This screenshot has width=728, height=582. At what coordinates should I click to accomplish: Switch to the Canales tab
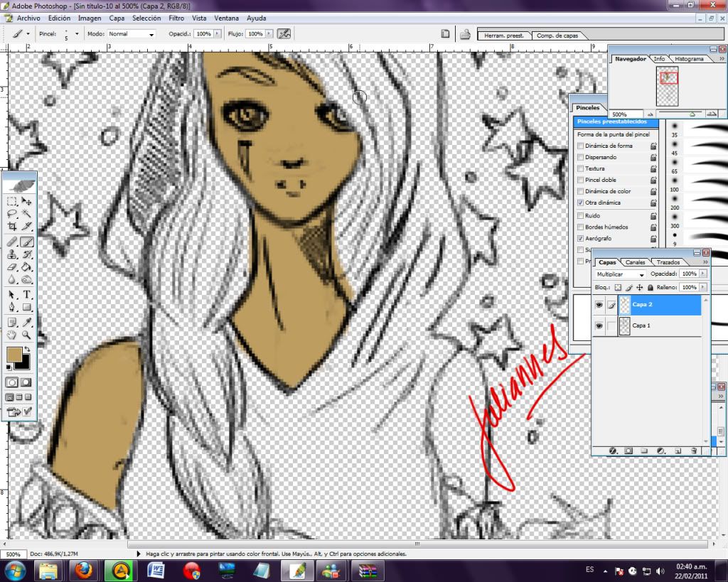point(635,262)
